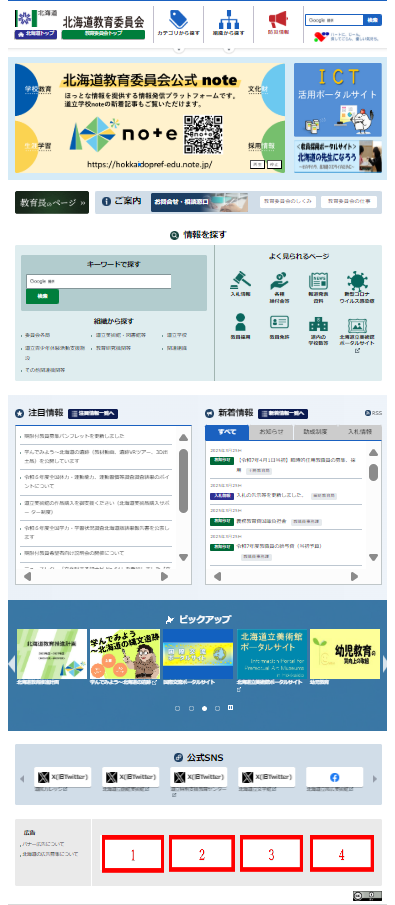Show next official SNS accounts arrow
The height and width of the screenshot is (905, 395).
pos(375,779)
